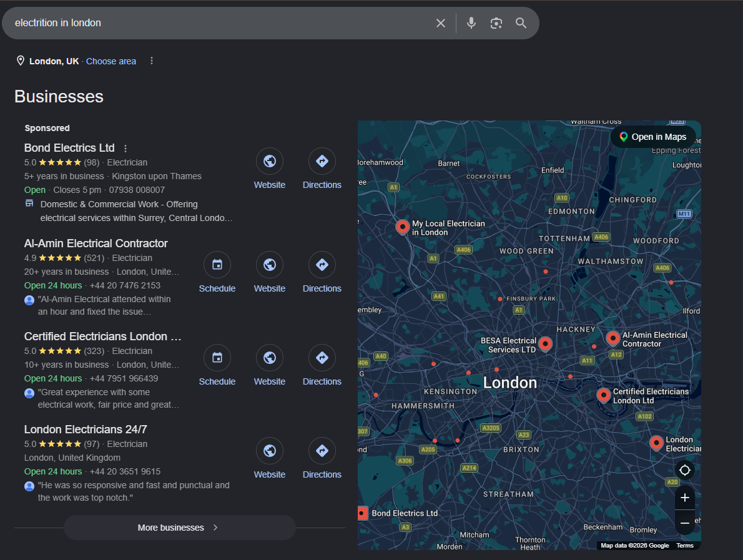The width and height of the screenshot is (743, 560).
Task: Open map Terms link
Action: click(x=685, y=546)
